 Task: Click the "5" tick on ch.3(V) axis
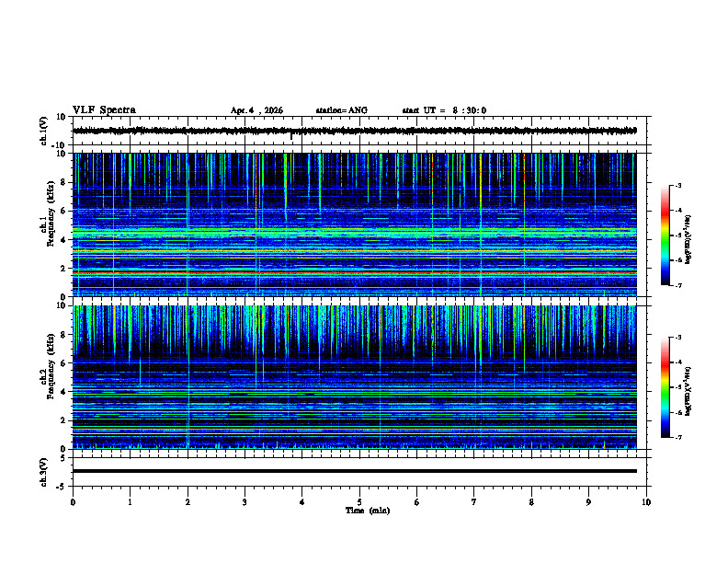pyautogui.click(x=64, y=457)
